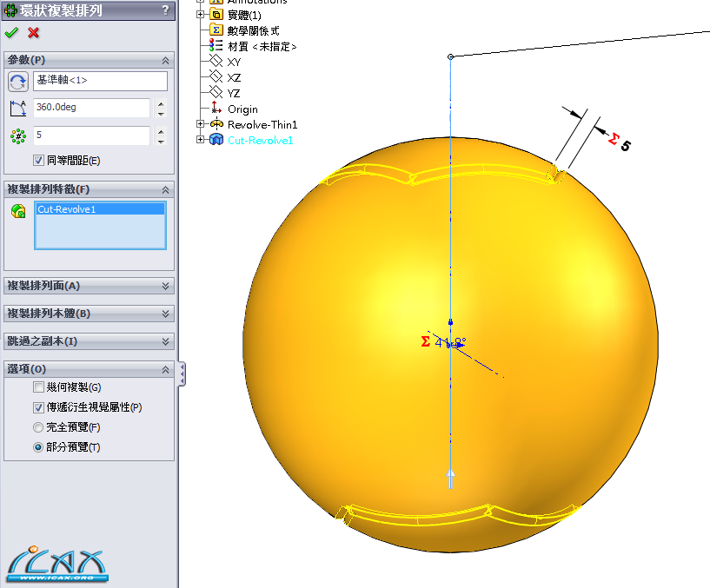710x588 pixels.
Task: Increase the instance count with up arrow
Action: [161, 131]
